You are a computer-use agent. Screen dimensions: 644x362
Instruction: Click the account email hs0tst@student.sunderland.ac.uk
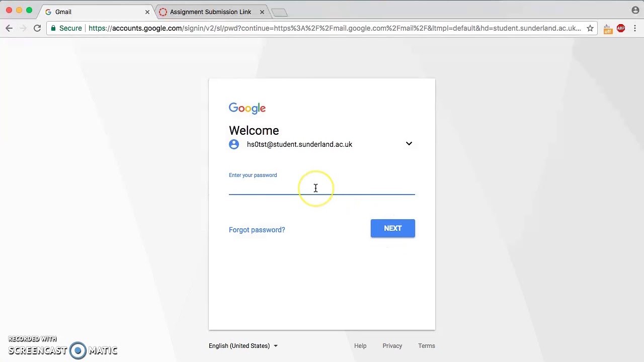[299, 144]
